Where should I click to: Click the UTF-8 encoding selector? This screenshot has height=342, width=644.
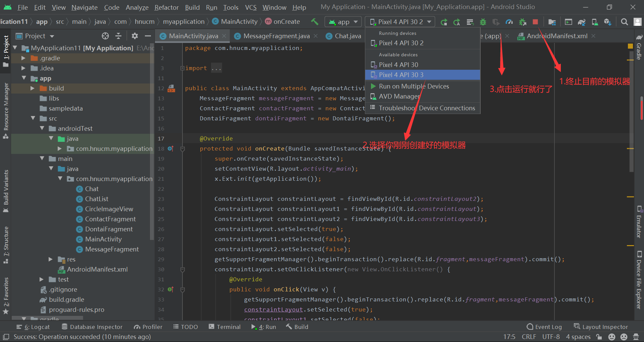551,337
